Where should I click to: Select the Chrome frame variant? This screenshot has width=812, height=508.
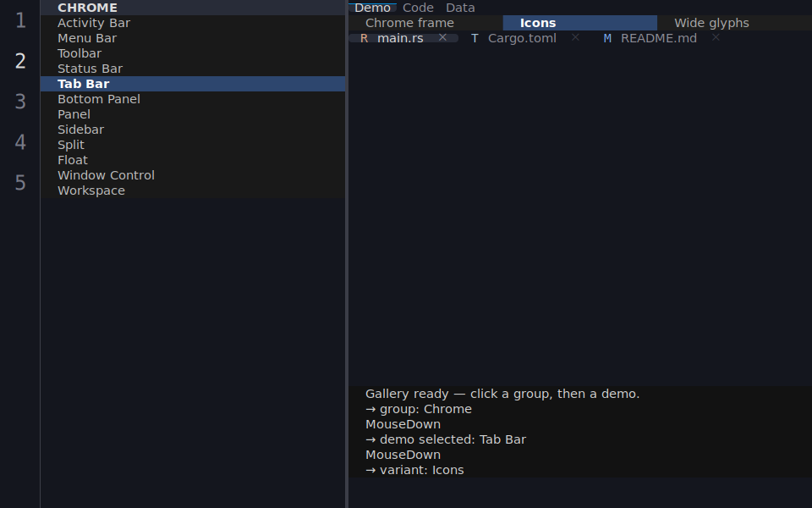[425, 23]
